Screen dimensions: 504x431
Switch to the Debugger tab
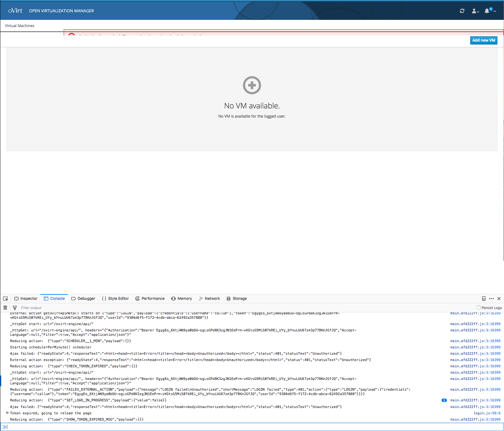tap(83, 299)
